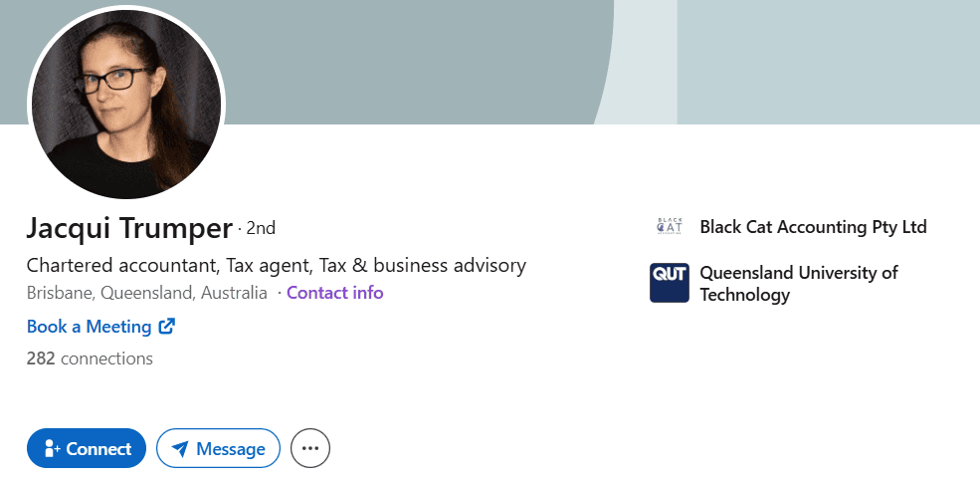Open Queensland University of Technology link
Screen dimensions: 980x479
798,283
